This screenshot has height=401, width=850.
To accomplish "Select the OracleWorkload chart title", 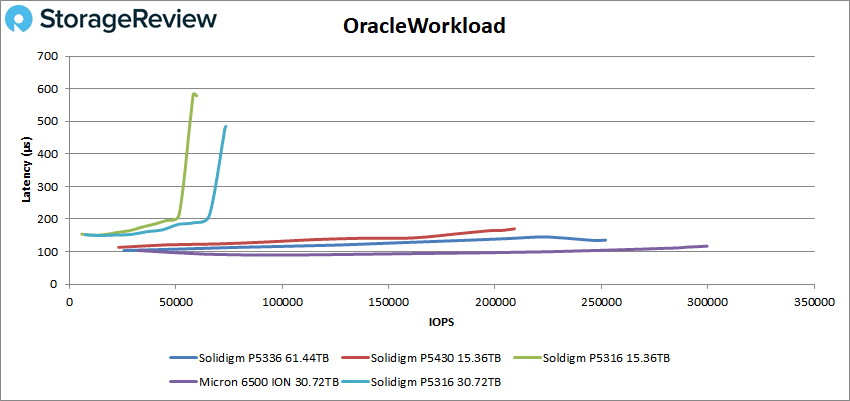I will (424, 25).
